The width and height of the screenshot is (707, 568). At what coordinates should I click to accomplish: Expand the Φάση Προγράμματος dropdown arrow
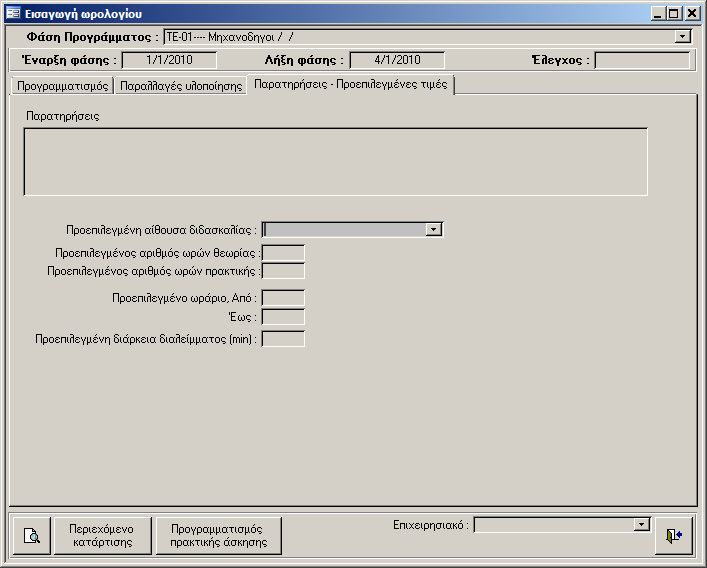pos(683,37)
